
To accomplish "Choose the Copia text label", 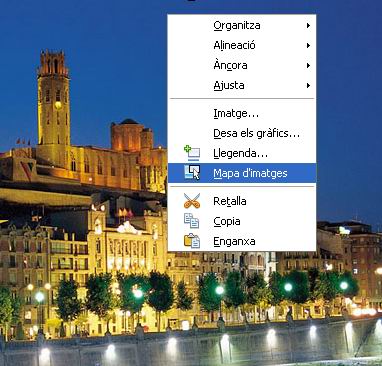I will [227, 221].
